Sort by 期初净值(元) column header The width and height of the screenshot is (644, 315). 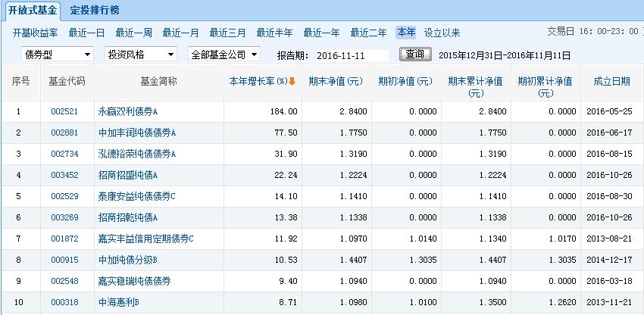405,82
